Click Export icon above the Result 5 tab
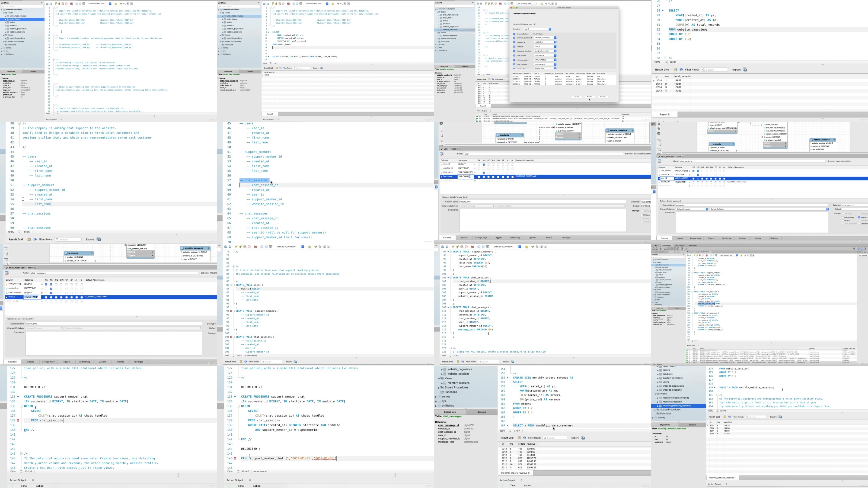Screen dimensions: 868x488 745,70
